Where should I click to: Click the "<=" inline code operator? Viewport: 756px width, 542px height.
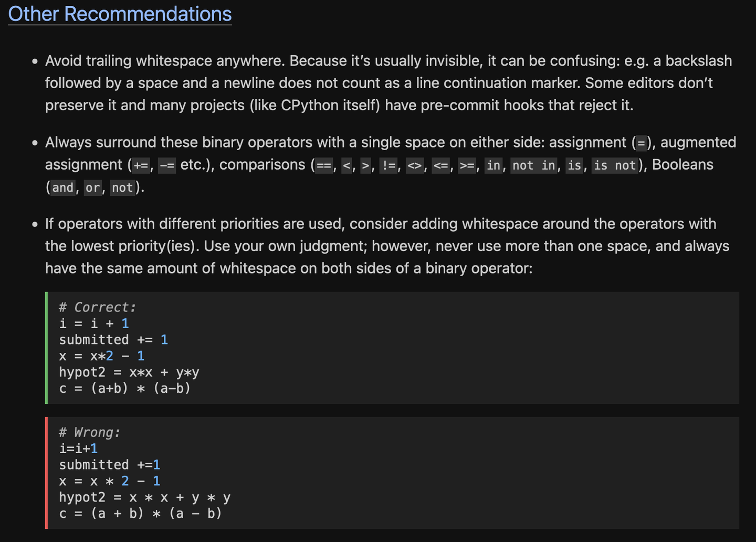tap(440, 165)
